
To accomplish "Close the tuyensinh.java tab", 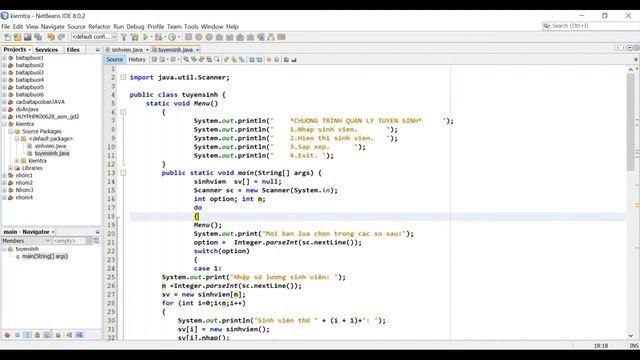I will tap(197, 50).
